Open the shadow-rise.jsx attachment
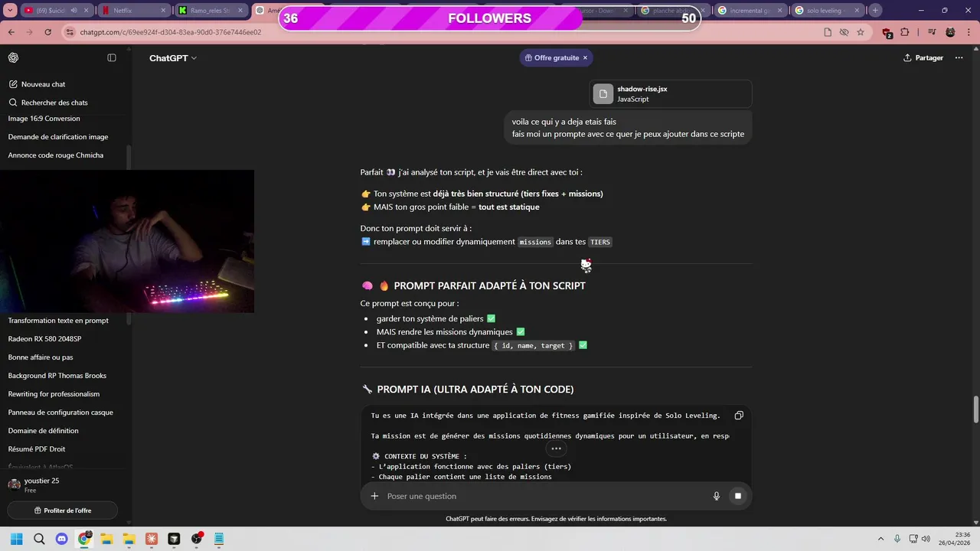Image resolution: width=980 pixels, height=551 pixels. (671, 94)
